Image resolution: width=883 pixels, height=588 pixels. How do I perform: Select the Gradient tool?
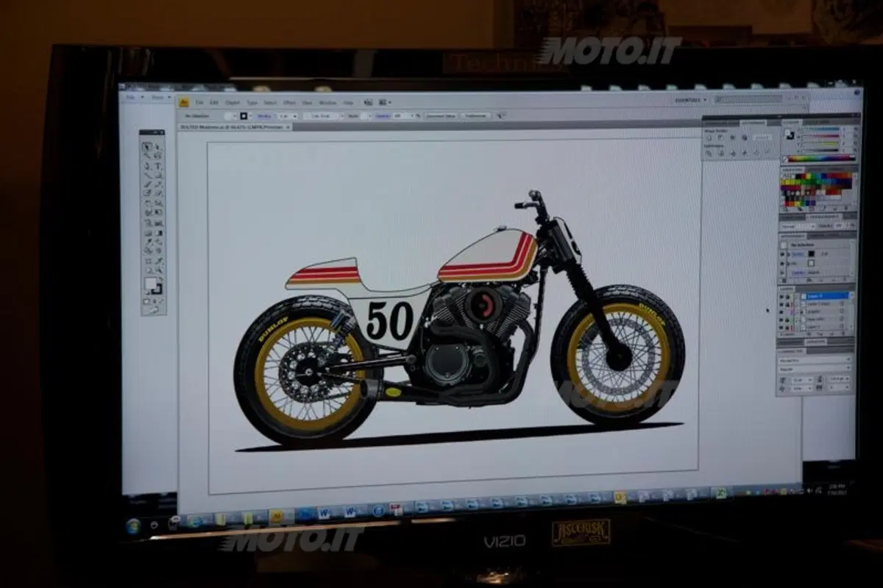[157, 233]
